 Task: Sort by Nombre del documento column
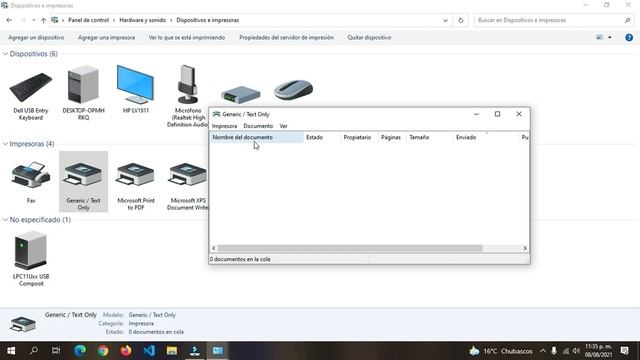point(257,138)
